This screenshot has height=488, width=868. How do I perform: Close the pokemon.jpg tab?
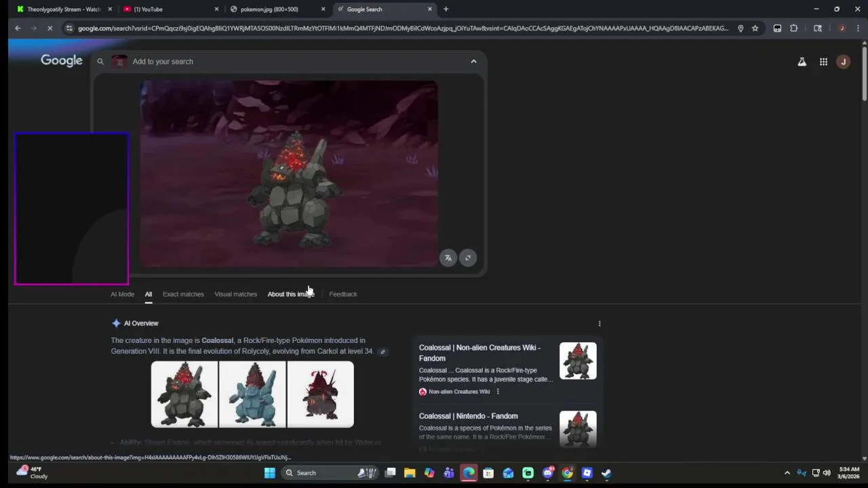(323, 9)
